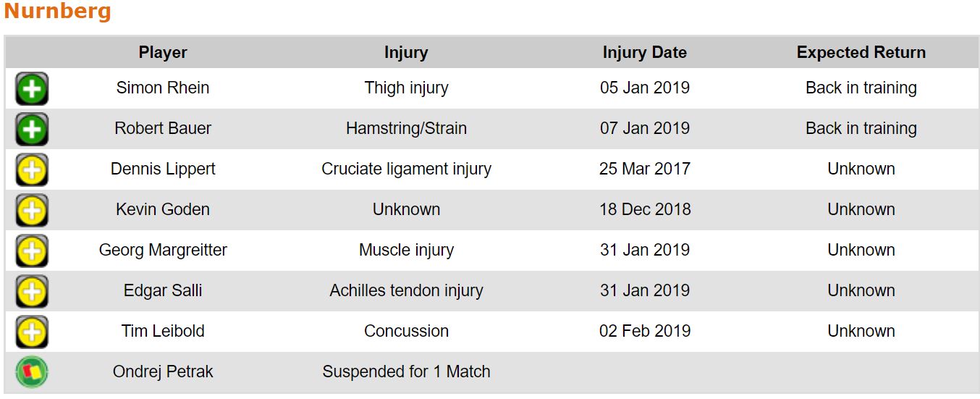Click the 'Suspended for 1 Match' text
The height and width of the screenshot is (399, 980).
(x=406, y=372)
